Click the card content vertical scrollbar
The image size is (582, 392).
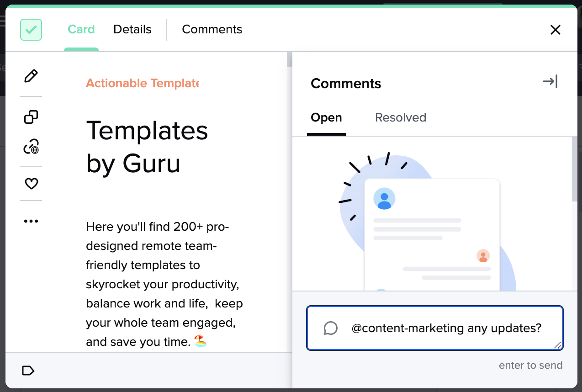click(x=290, y=59)
